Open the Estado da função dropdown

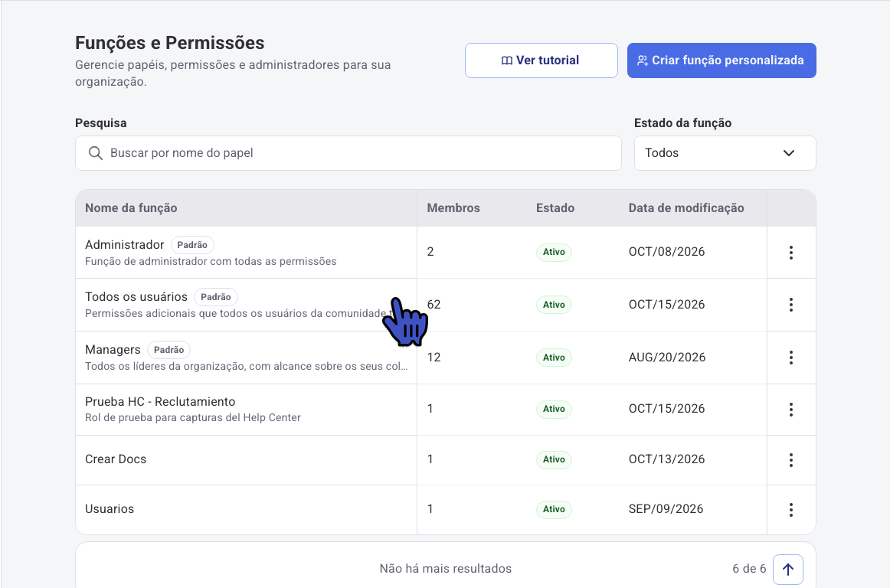click(725, 153)
